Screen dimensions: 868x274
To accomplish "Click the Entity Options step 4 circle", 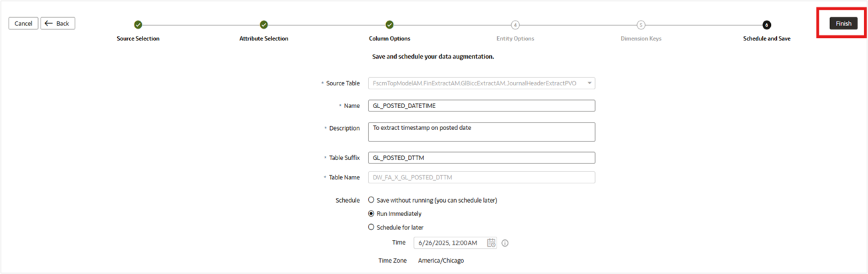I will click(x=515, y=25).
